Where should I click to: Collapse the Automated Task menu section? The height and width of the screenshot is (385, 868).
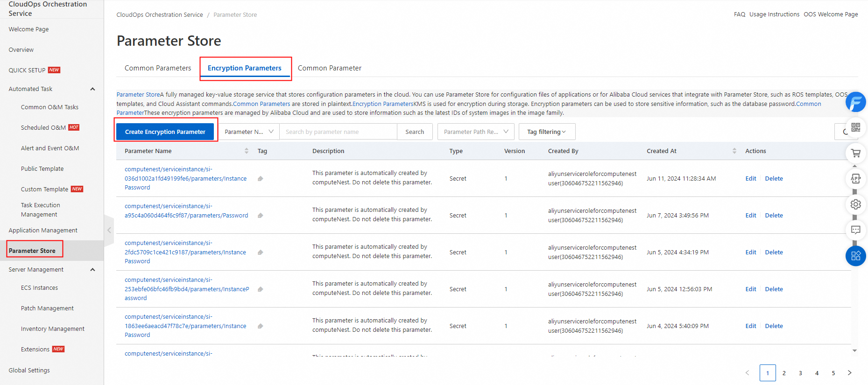coord(92,89)
